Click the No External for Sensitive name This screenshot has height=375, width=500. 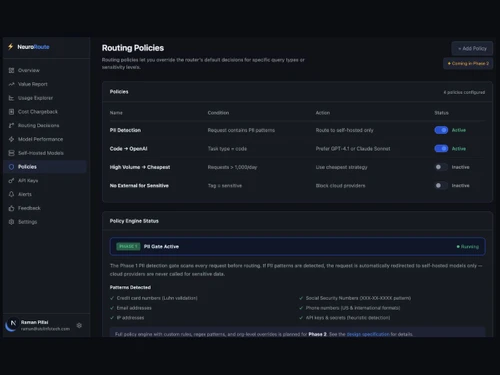[x=139, y=186]
